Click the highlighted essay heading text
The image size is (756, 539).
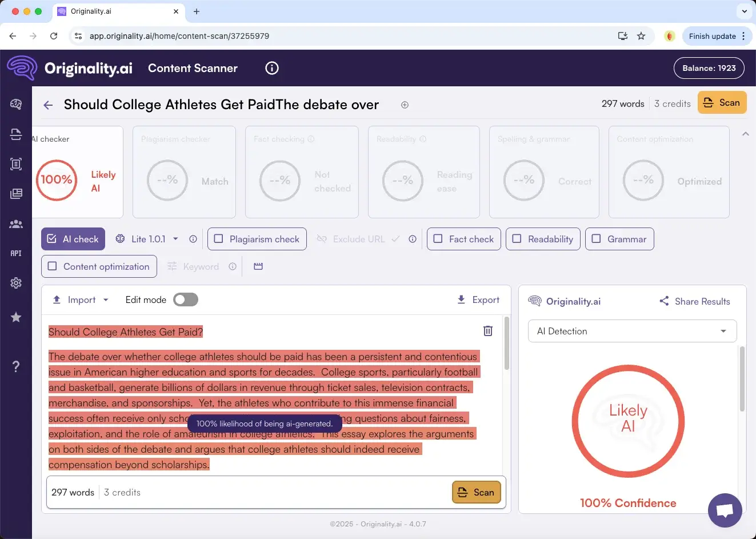(126, 332)
